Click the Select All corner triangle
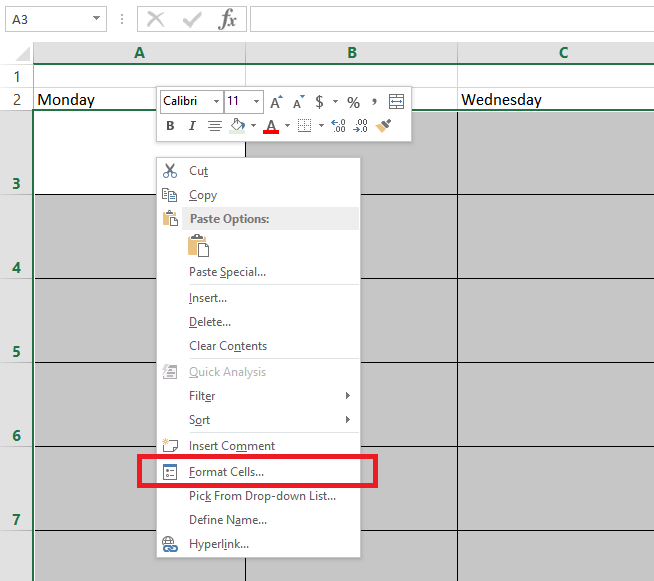This screenshot has width=654, height=581. pos(22,54)
